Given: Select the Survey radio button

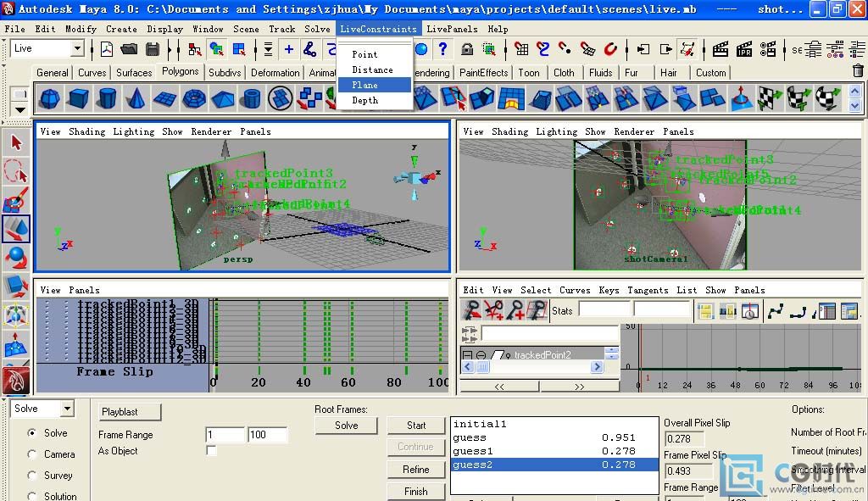Looking at the screenshot, I should (32, 475).
